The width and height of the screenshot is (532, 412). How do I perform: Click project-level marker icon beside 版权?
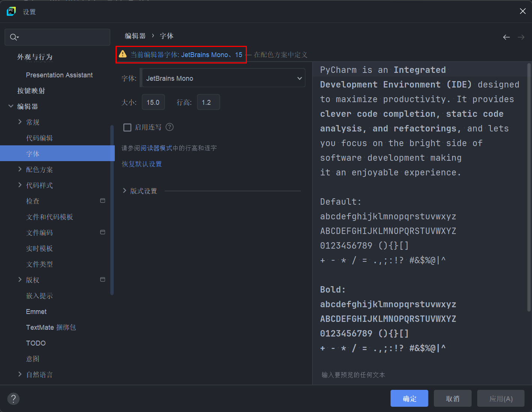click(x=102, y=279)
